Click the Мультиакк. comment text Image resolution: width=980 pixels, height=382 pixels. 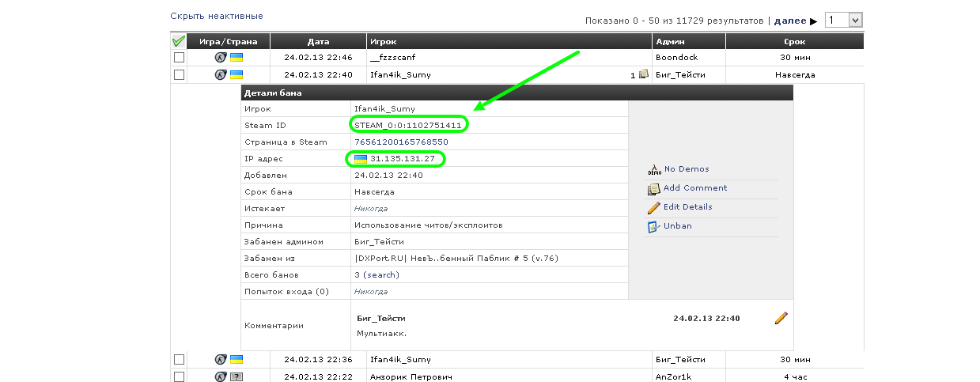pyautogui.click(x=381, y=334)
